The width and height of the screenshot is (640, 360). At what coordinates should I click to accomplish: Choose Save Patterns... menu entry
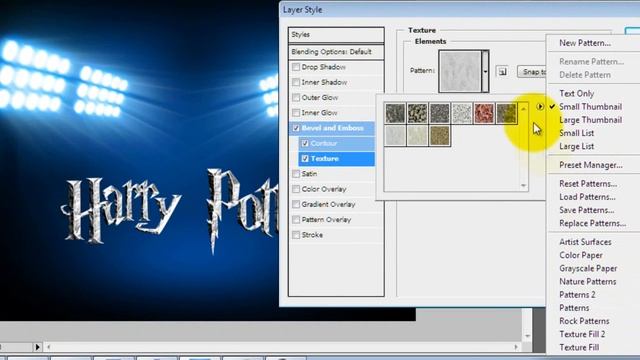pyautogui.click(x=587, y=210)
